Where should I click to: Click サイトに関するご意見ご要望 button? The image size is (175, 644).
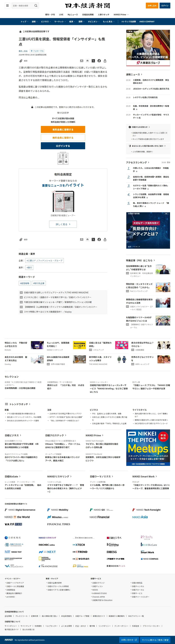tap(155, 640)
